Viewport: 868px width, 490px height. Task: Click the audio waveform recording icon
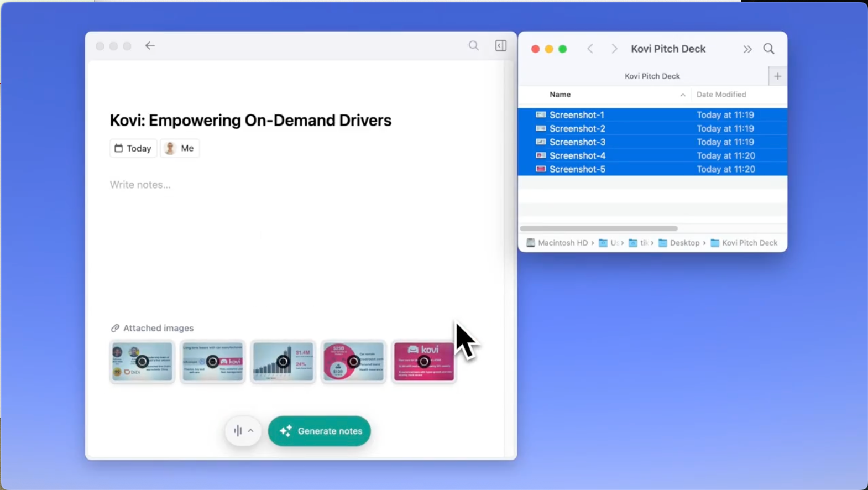point(238,431)
